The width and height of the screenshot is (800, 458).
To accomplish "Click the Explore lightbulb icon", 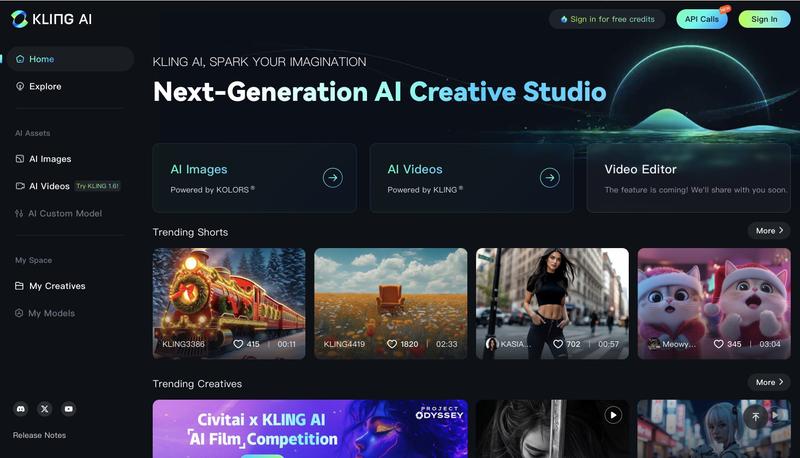I will tap(20, 87).
